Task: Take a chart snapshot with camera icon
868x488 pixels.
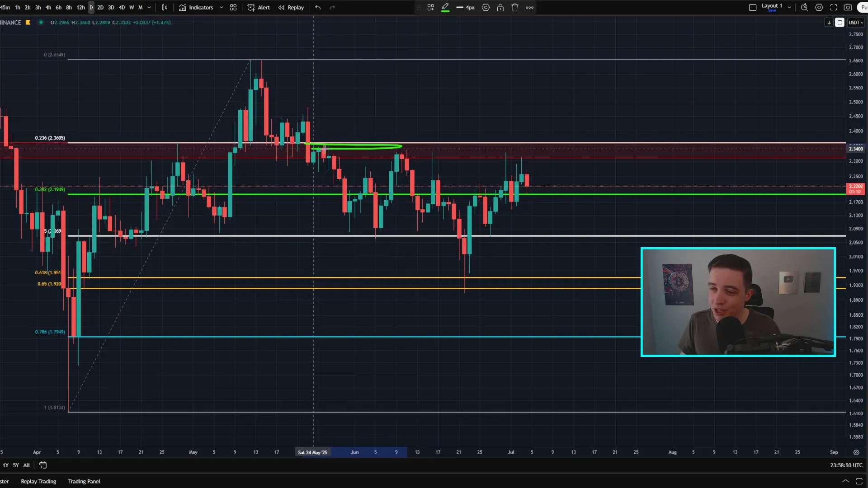Action: click(x=848, y=7)
